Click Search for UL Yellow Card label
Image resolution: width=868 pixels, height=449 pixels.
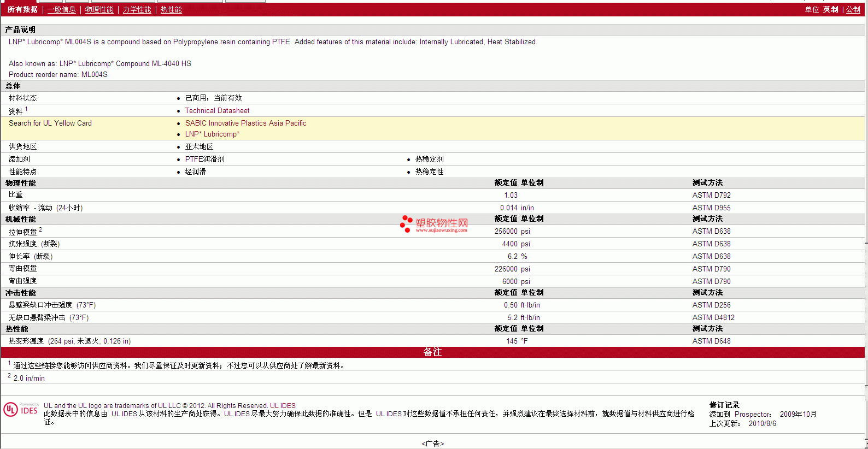coord(50,123)
